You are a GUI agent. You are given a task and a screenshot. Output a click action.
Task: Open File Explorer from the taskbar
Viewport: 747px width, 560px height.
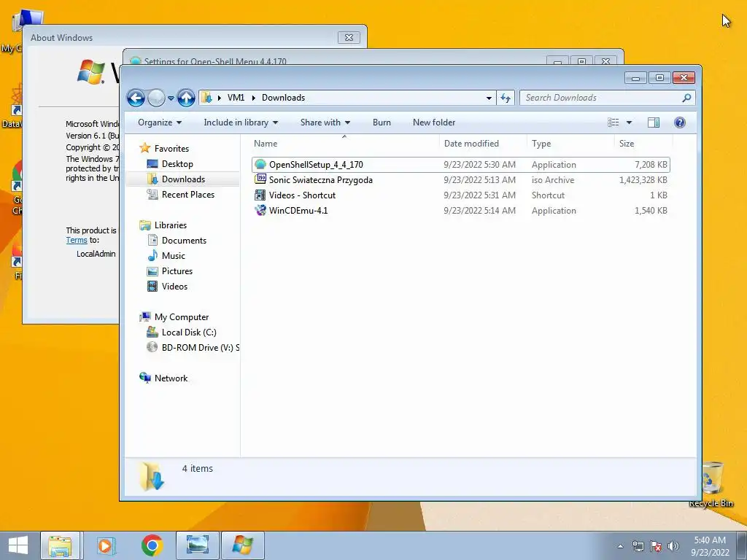coord(60,545)
